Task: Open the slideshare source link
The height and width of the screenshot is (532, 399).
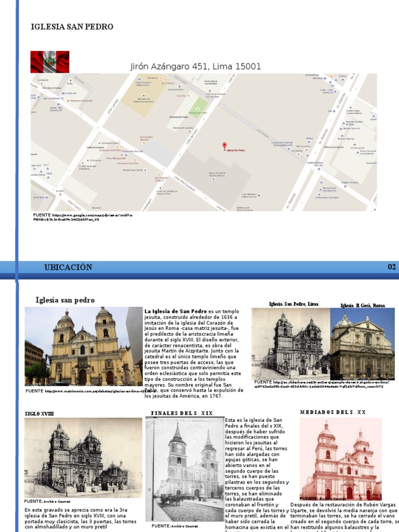Action: click(x=322, y=384)
